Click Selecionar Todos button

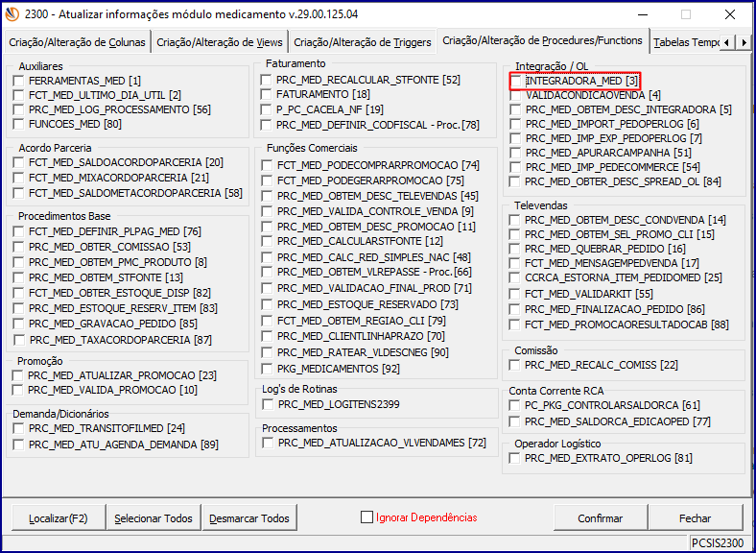click(154, 518)
